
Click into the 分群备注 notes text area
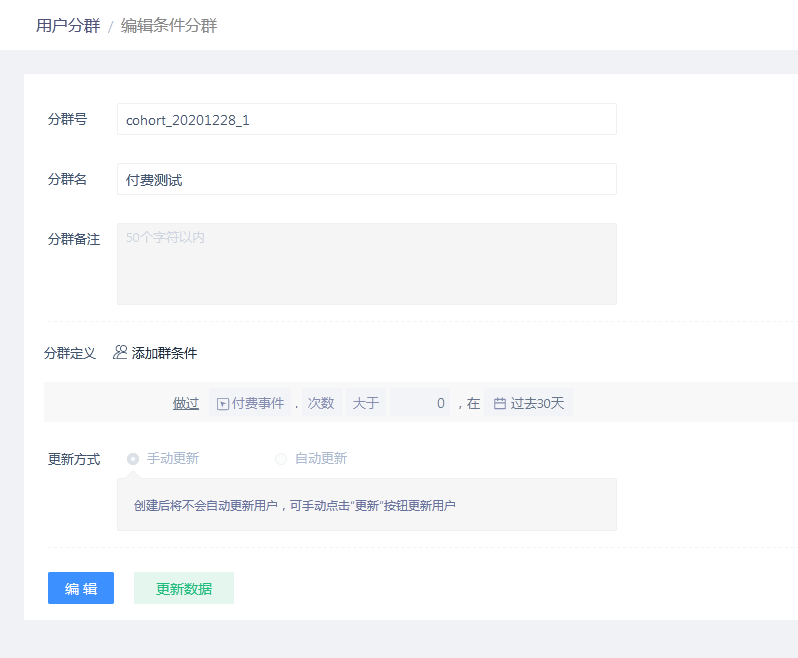pyautogui.click(x=366, y=264)
